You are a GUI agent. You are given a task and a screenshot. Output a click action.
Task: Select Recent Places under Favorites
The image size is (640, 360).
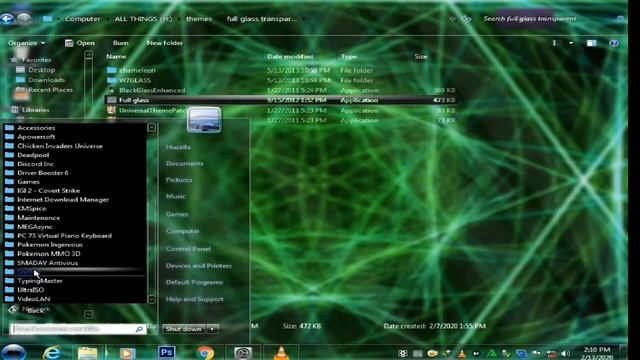(x=50, y=90)
